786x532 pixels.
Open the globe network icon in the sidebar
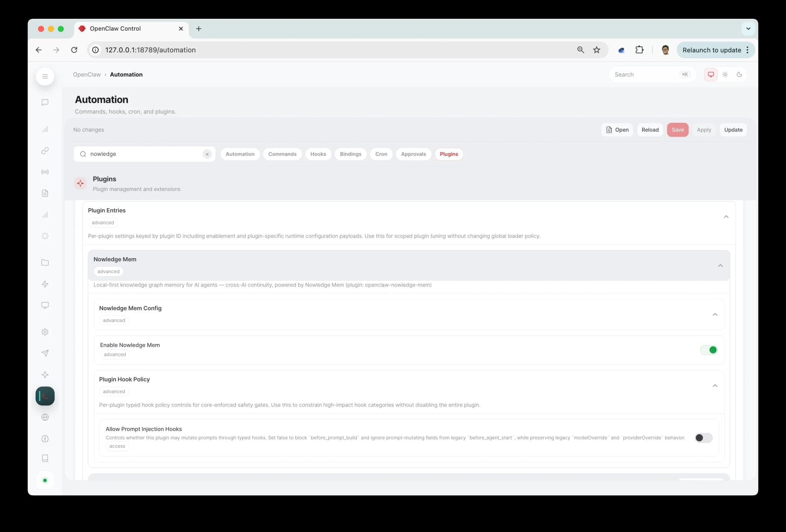(45, 417)
